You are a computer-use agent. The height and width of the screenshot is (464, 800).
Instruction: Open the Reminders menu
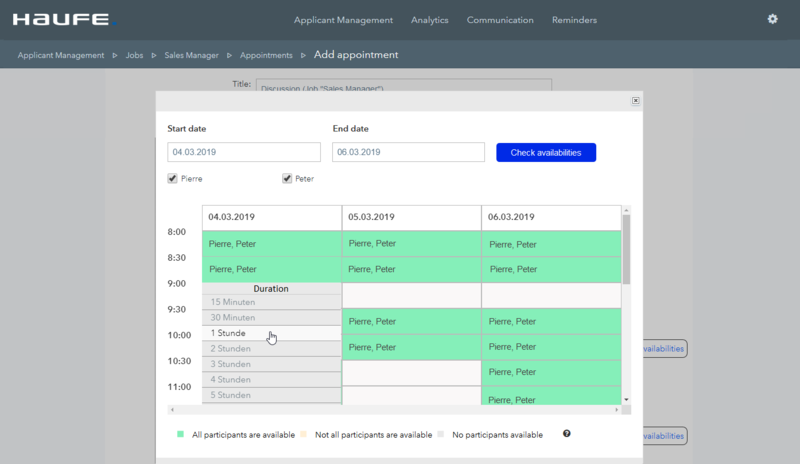(574, 20)
